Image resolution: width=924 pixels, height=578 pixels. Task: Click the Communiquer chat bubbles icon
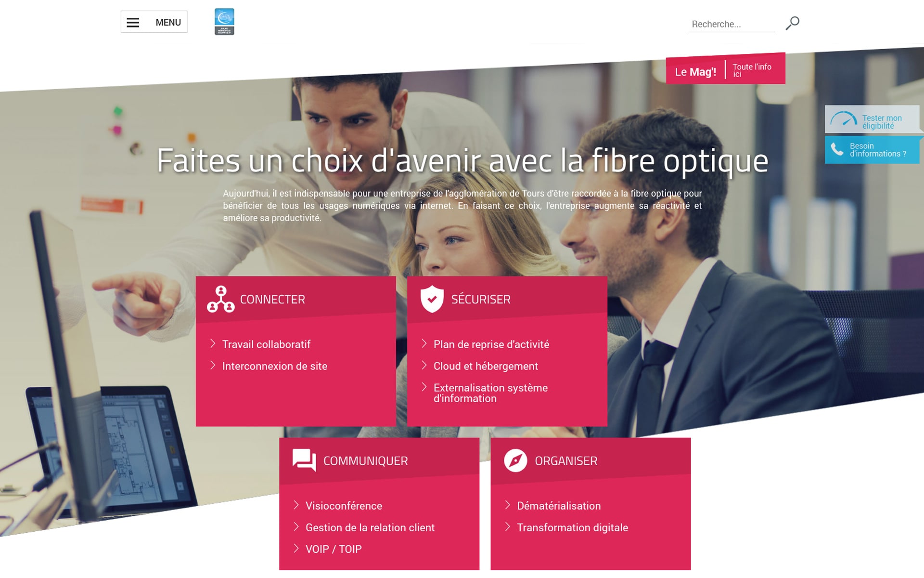[304, 460]
